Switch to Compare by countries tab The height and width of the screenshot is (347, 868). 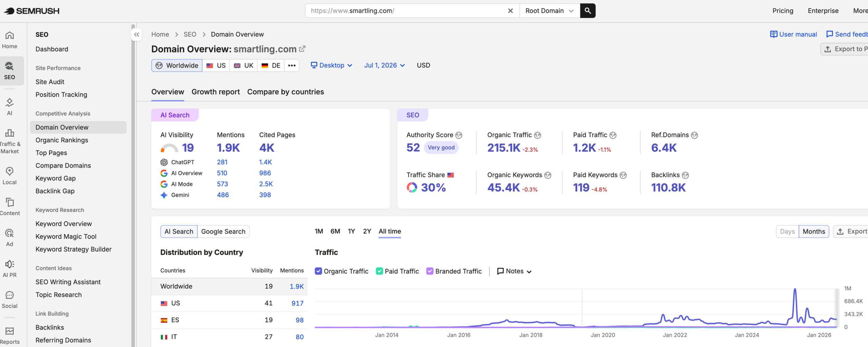[x=285, y=92]
